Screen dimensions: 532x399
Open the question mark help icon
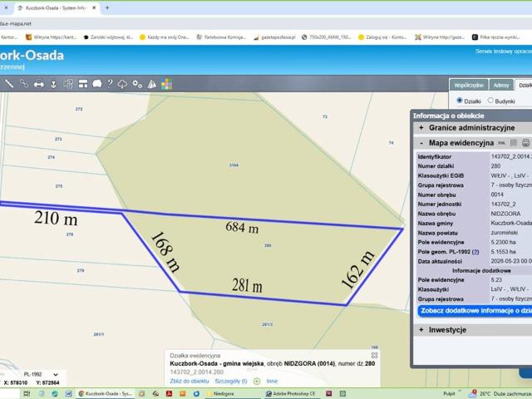[x=110, y=84]
